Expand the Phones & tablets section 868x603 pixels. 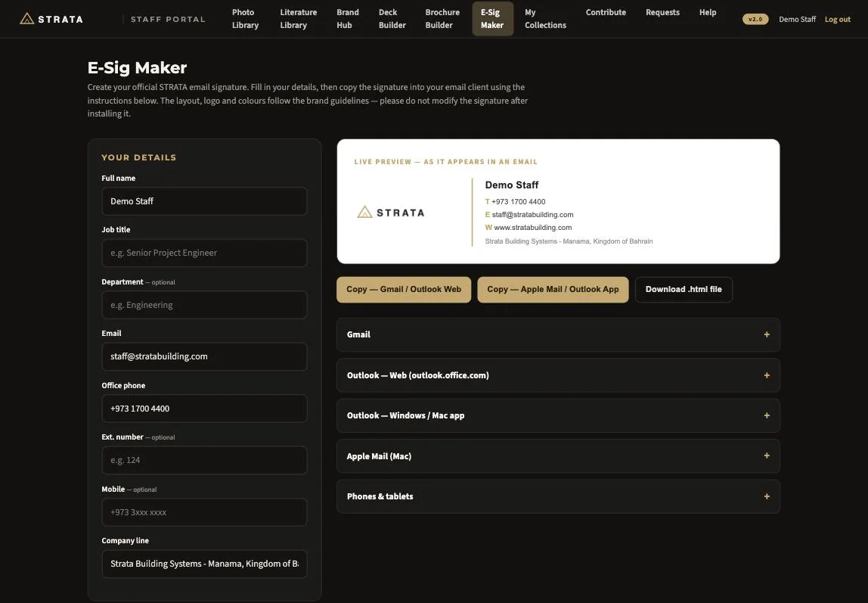pos(558,496)
